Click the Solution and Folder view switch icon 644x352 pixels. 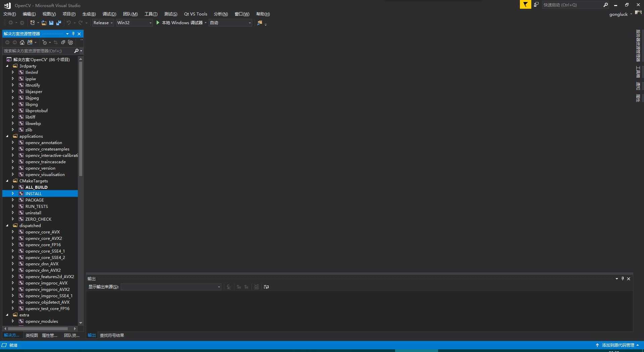tap(30, 42)
